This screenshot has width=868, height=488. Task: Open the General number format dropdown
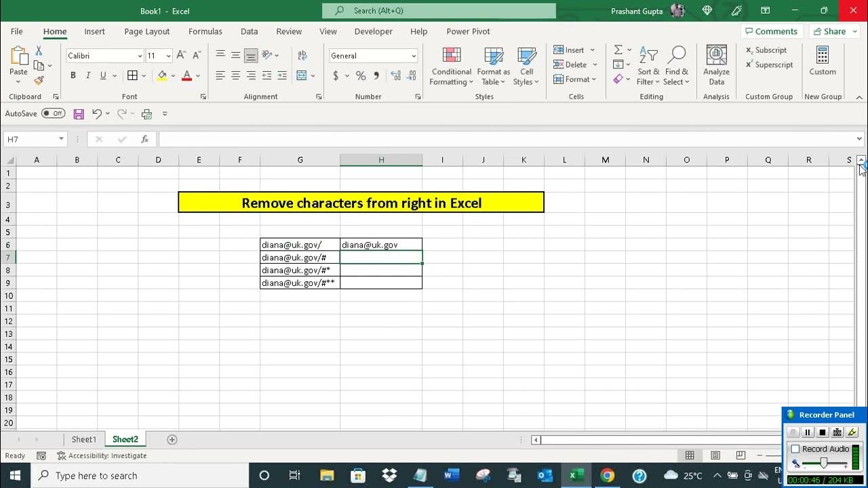(x=414, y=56)
